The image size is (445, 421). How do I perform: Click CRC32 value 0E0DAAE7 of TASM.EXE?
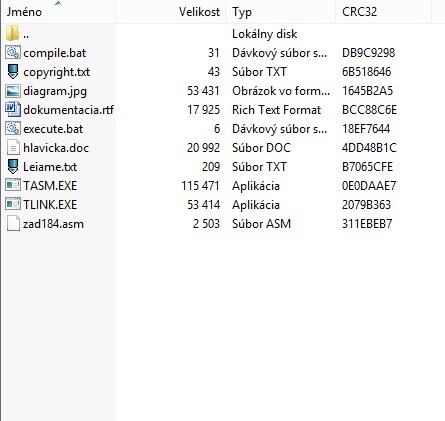369,186
